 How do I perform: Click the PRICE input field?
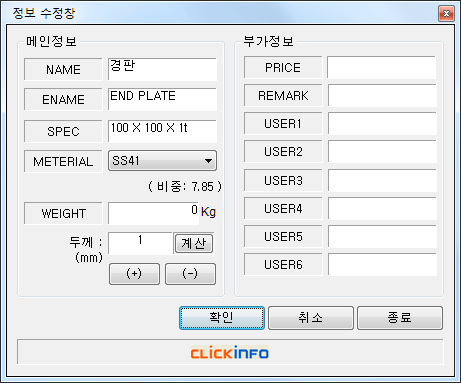tap(382, 67)
